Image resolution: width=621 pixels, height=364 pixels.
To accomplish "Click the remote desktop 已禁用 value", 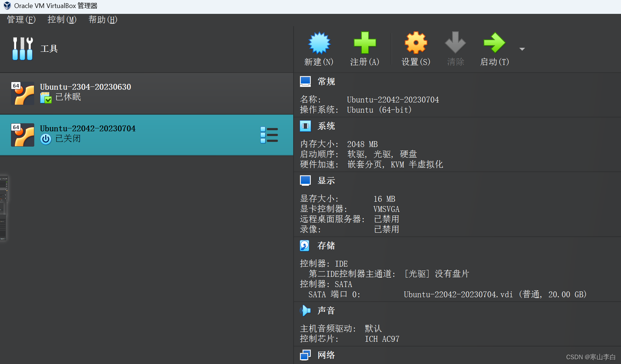I will [x=387, y=219].
